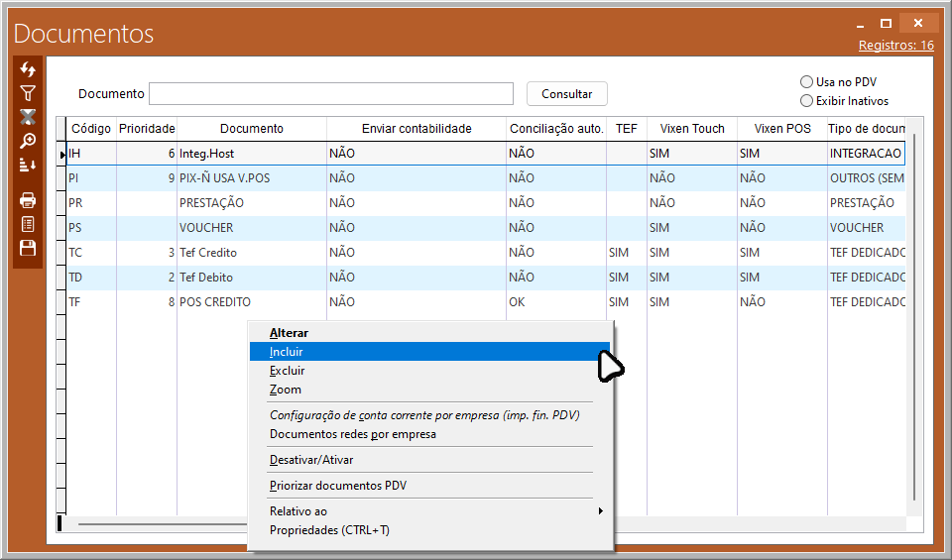
Task: Enable the 'Exibir Inativos' radio option
Action: point(806,101)
